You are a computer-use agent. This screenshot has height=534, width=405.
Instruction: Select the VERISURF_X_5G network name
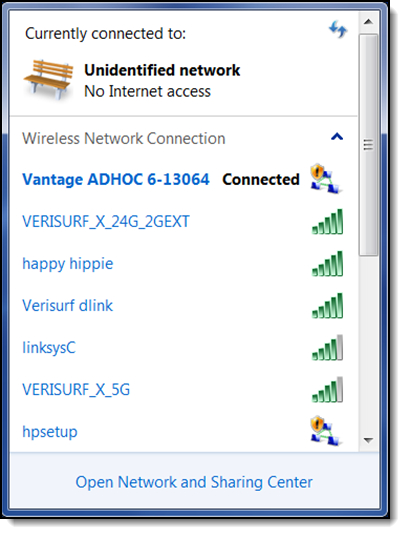point(76,390)
